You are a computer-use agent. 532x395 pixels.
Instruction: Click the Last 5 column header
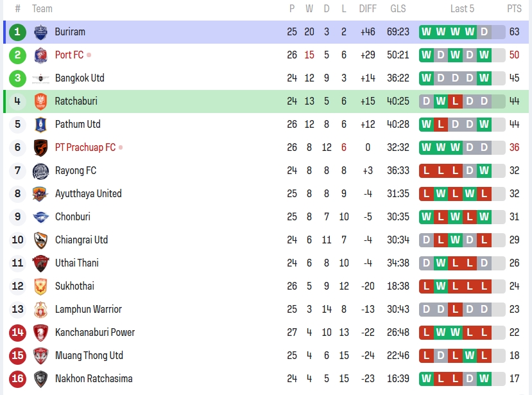coord(462,9)
